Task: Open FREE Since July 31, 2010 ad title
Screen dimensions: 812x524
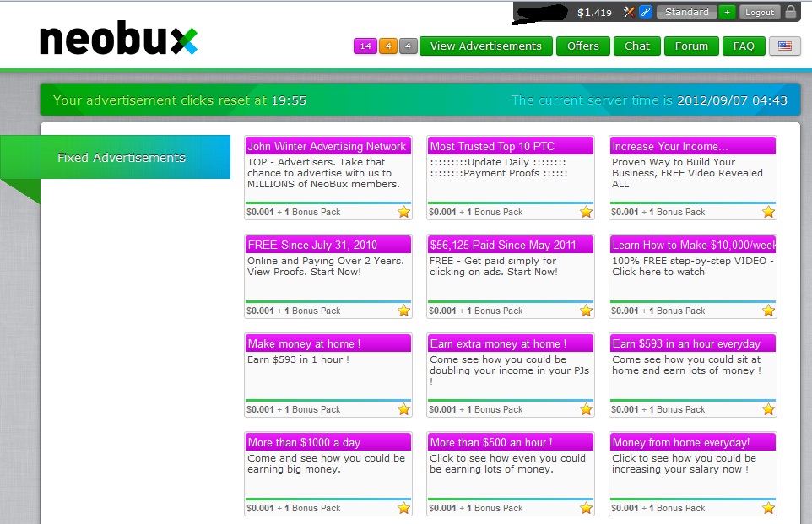Action: pyautogui.click(x=312, y=245)
